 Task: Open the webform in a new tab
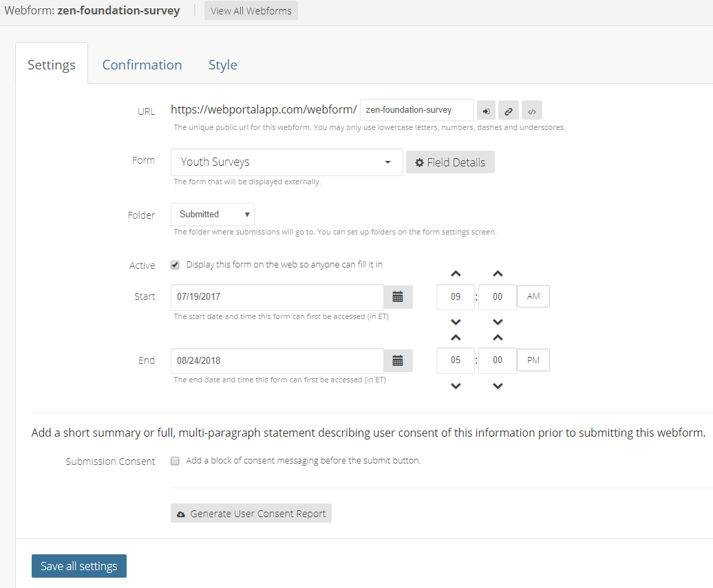[486, 110]
